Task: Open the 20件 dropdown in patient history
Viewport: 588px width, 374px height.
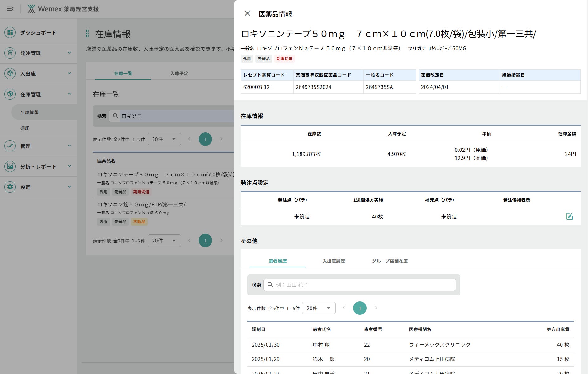Action: [x=319, y=308]
